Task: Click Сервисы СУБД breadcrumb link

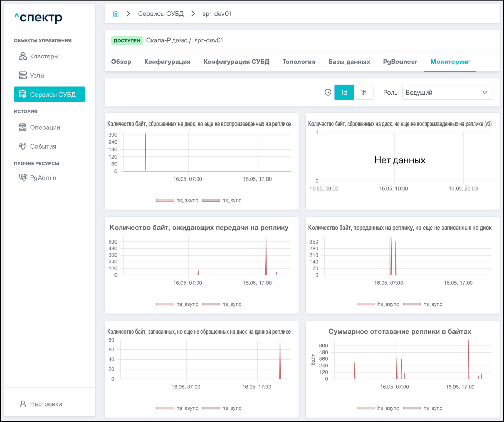Action: coord(161,14)
